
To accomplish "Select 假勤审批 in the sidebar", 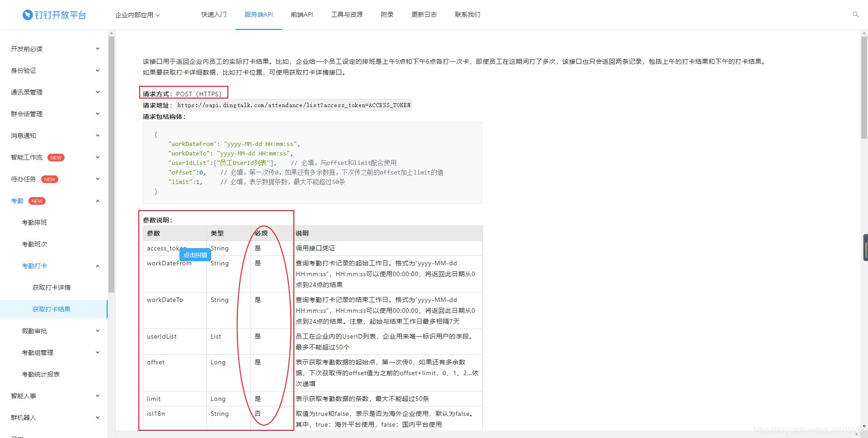I will (x=34, y=331).
